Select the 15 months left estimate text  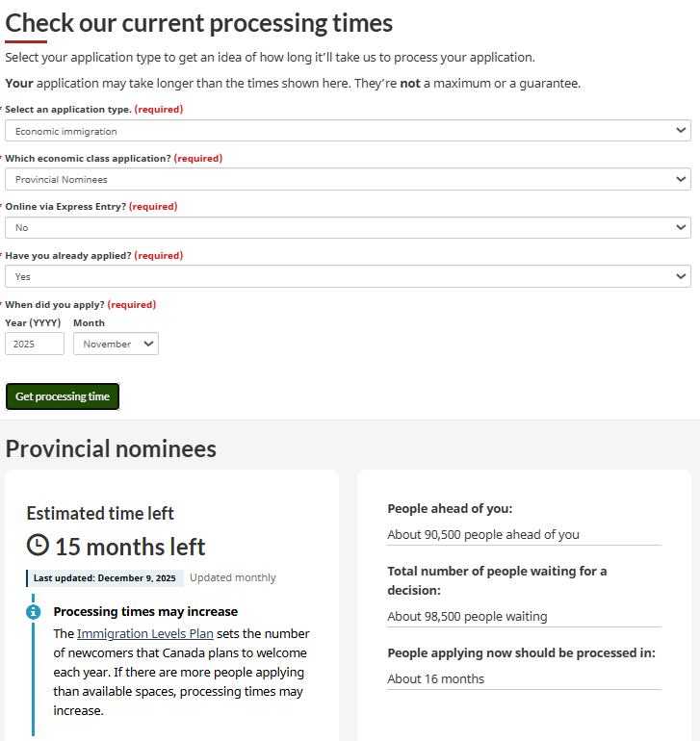coord(130,547)
